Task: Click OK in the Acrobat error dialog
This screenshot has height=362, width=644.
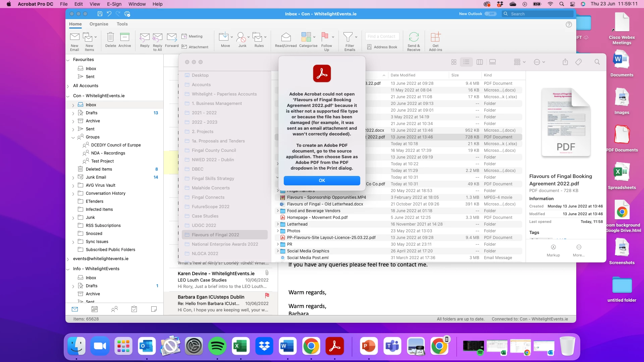Action: [x=322, y=180]
